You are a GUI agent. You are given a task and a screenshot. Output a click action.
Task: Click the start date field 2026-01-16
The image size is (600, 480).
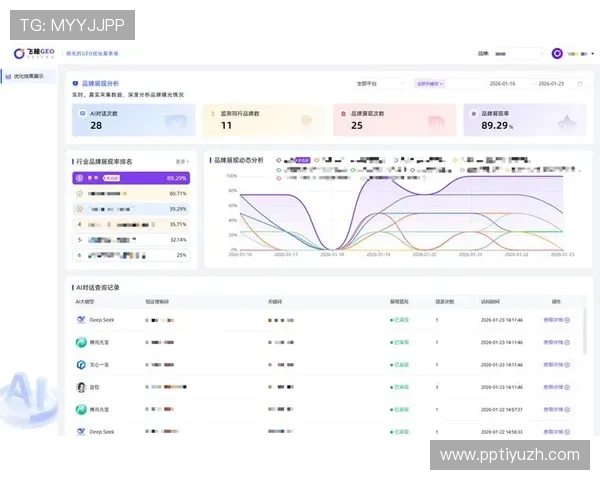click(x=502, y=83)
